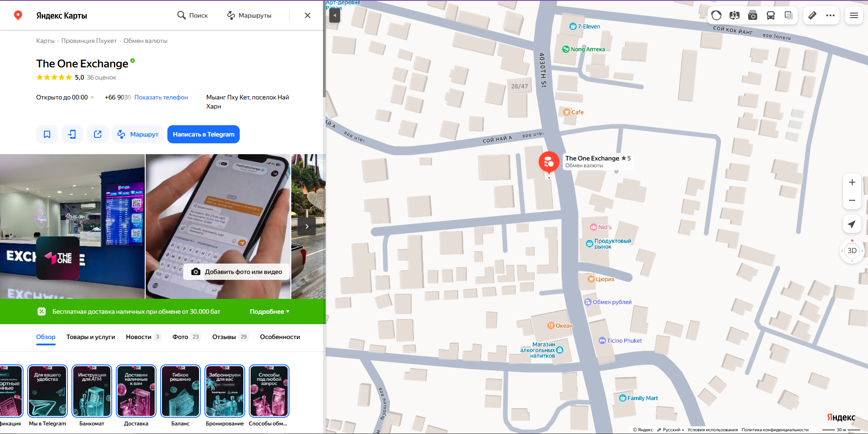The width and height of the screenshot is (868, 434).
Task: Open the Банкомат story
Action: [92, 396]
